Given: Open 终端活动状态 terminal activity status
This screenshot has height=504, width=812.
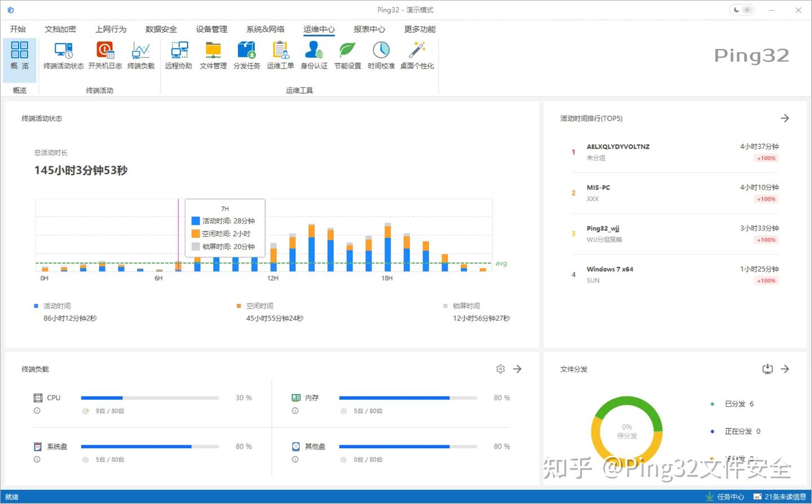Looking at the screenshot, I should (x=64, y=55).
